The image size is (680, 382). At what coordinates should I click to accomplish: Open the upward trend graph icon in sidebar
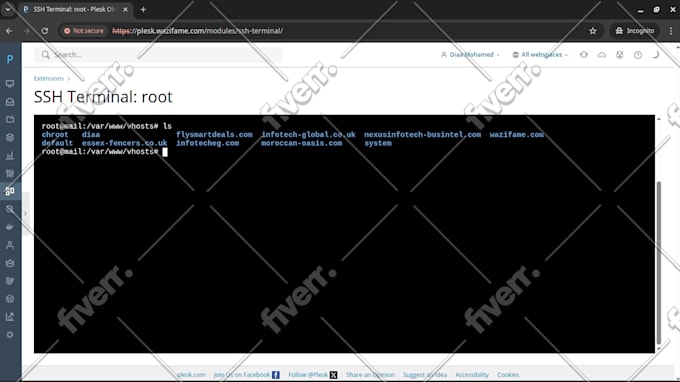pos(10,317)
